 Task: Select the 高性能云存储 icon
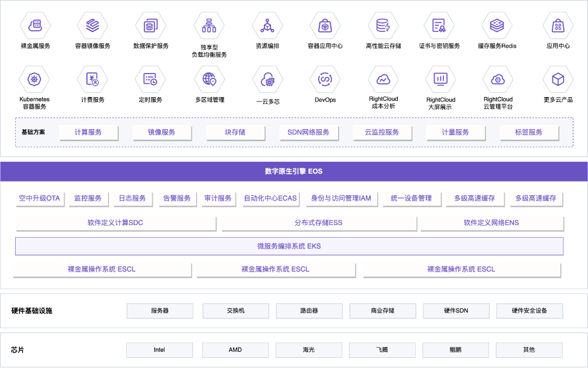(382, 25)
